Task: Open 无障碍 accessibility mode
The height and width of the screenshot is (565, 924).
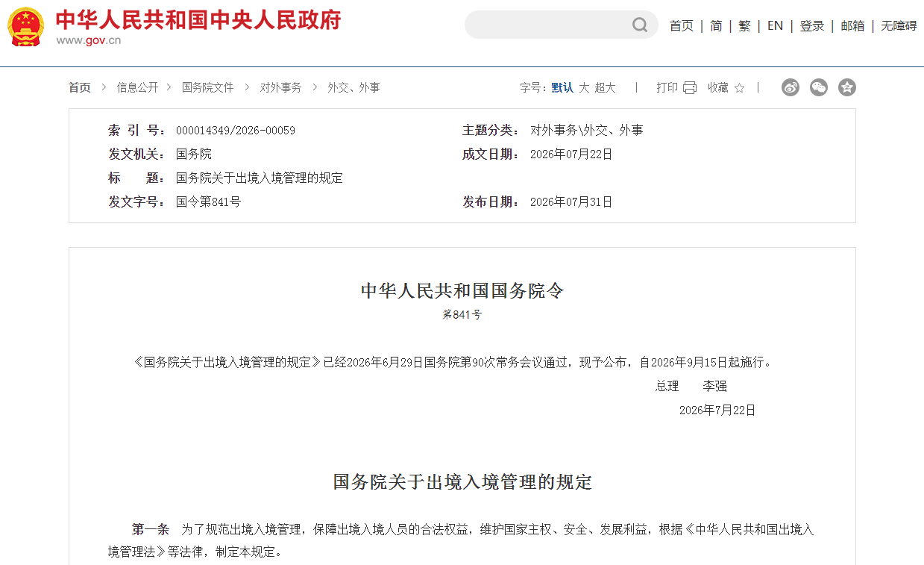Action: click(899, 26)
